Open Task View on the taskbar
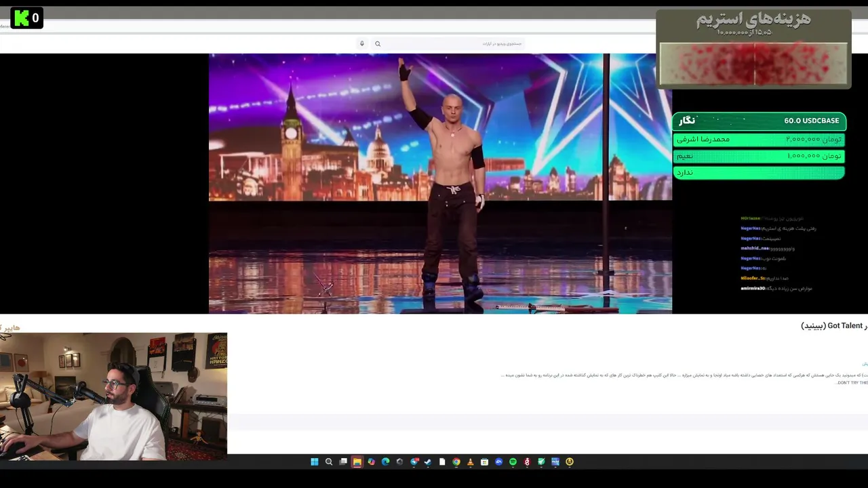The height and width of the screenshot is (488, 868). tap(343, 462)
